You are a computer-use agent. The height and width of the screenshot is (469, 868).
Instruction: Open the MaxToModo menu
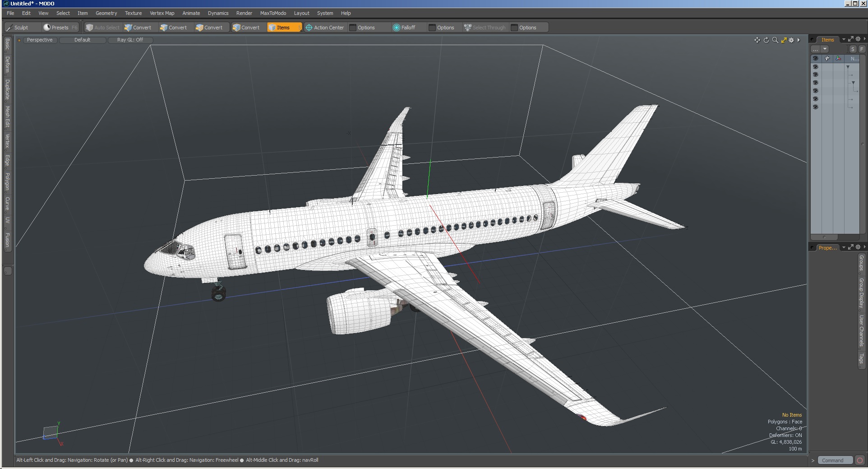pos(273,13)
